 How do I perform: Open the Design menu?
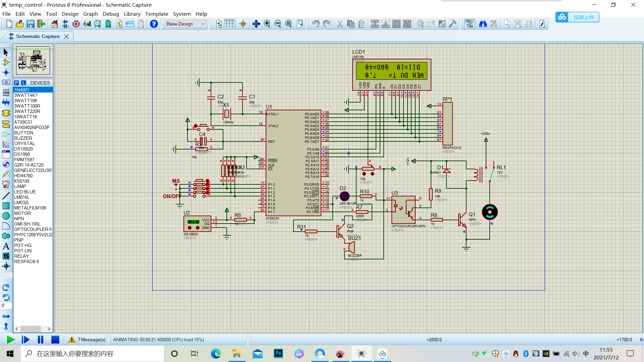point(70,14)
